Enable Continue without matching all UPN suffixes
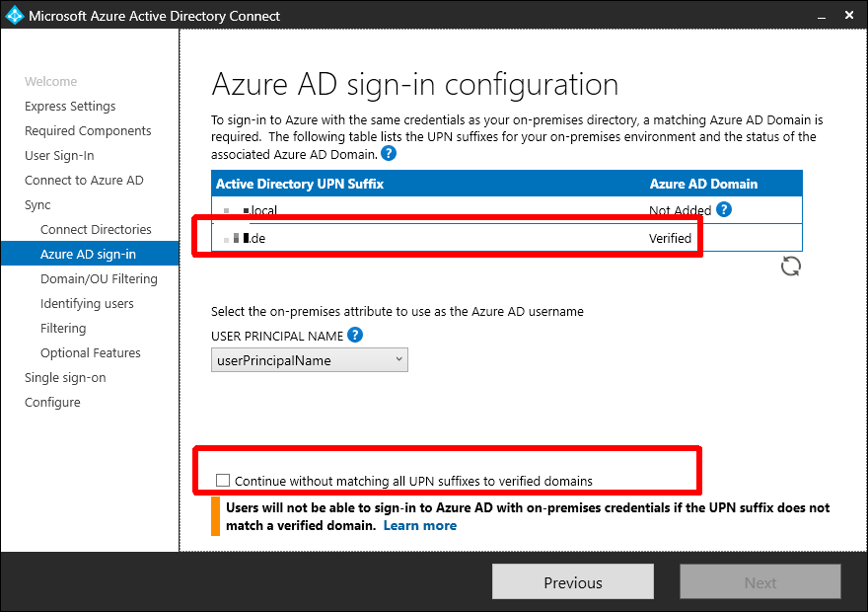Screen dimensions: 868x612 pos(223,481)
